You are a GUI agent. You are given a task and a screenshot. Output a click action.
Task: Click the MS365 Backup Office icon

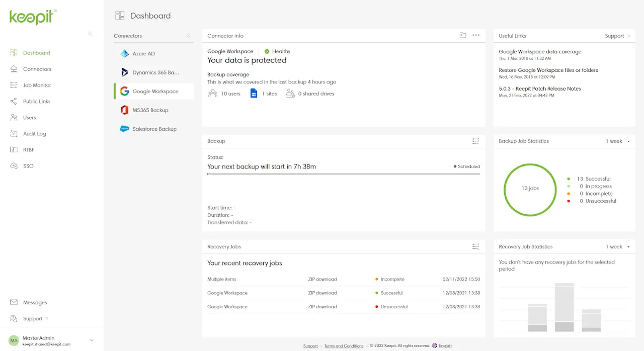click(124, 110)
